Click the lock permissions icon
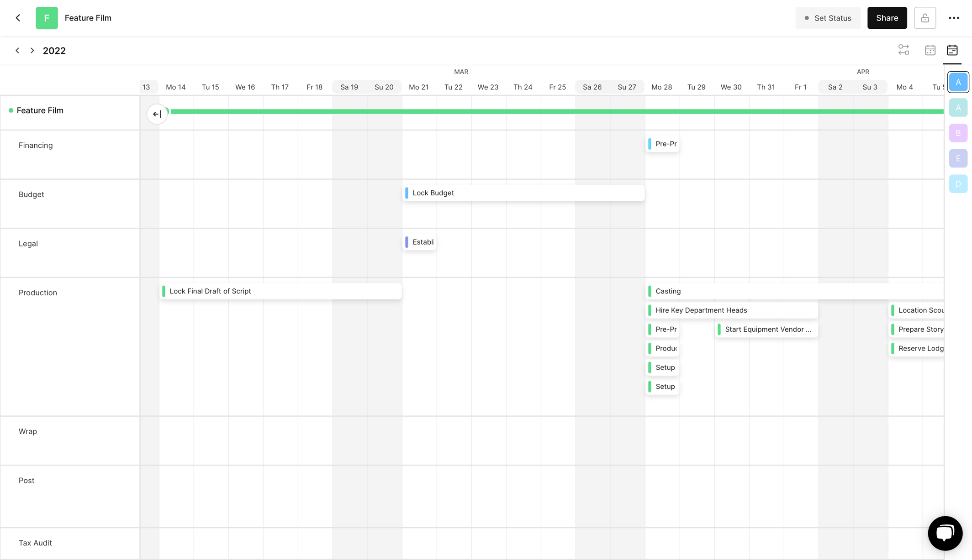Viewport: 972px width, 560px height. click(925, 18)
